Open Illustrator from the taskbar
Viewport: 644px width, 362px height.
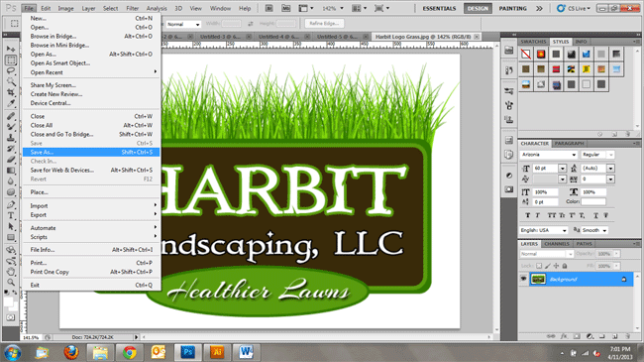[x=217, y=352]
